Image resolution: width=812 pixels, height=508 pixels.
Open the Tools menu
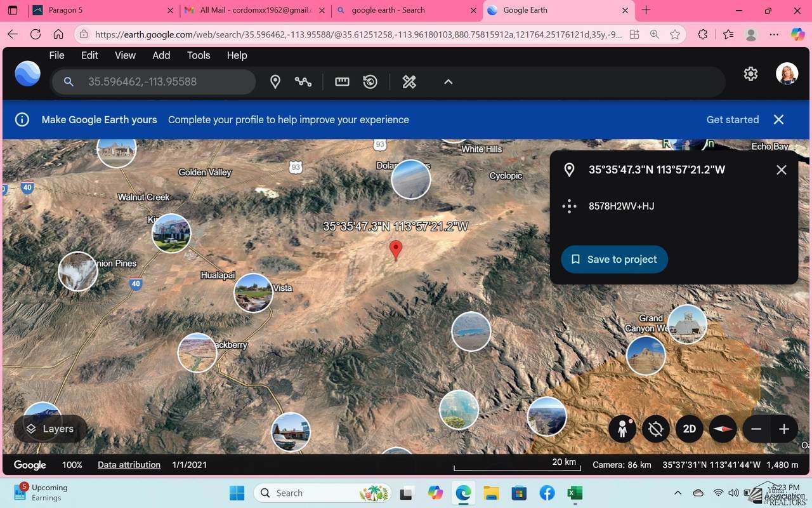(x=199, y=55)
